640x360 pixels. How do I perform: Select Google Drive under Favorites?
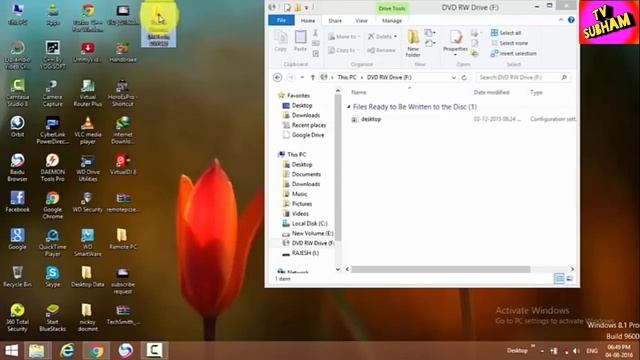303,135
